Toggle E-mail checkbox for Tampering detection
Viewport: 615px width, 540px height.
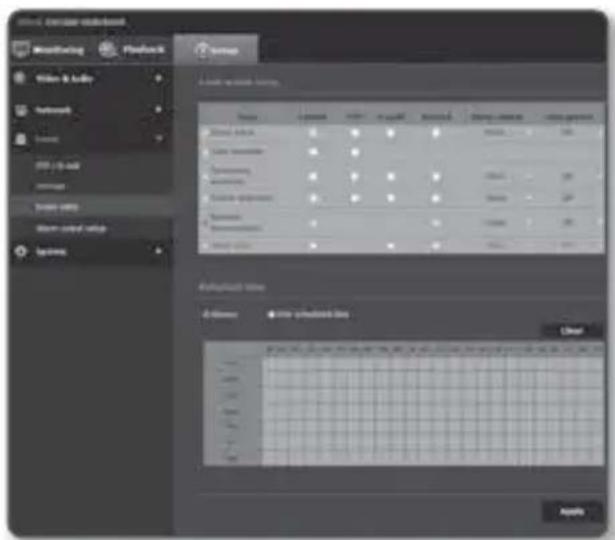click(391, 176)
